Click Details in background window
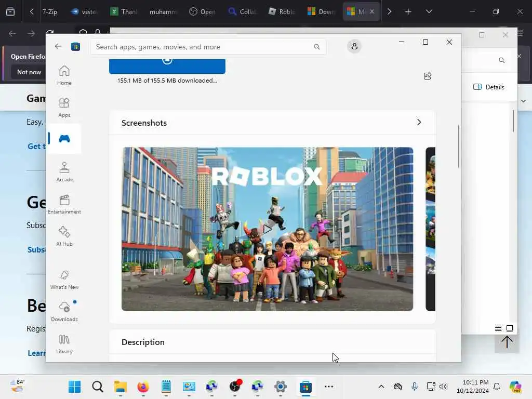 click(x=489, y=87)
